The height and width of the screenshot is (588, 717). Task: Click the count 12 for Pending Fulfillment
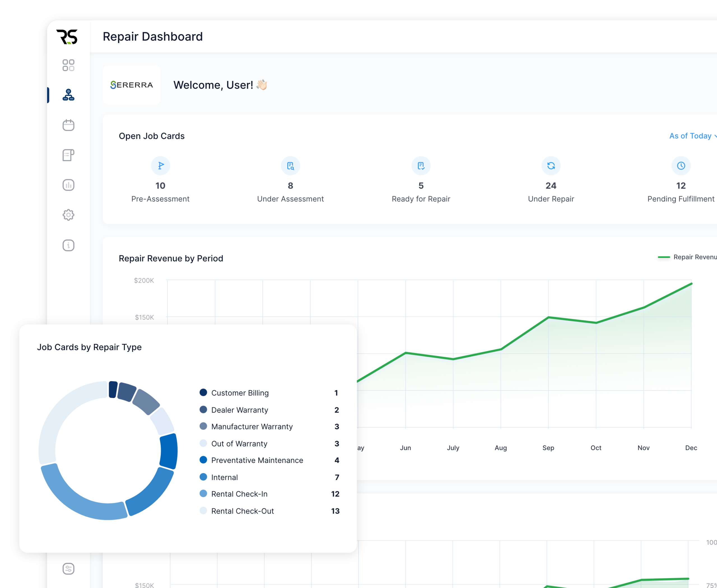(x=681, y=186)
